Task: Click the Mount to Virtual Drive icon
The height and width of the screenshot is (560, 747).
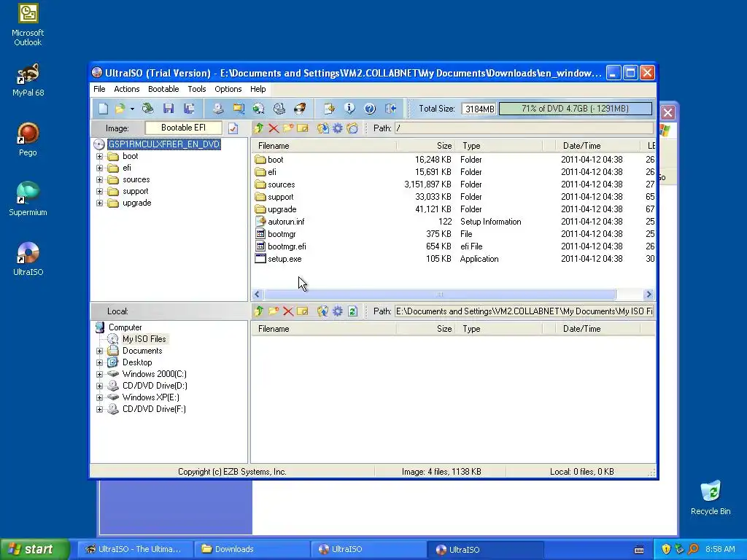Action: [279, 109]
